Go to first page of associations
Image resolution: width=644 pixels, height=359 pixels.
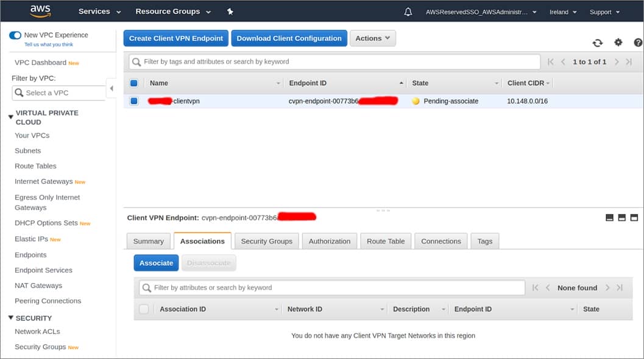pyautogui.click(x=535, y=288)
